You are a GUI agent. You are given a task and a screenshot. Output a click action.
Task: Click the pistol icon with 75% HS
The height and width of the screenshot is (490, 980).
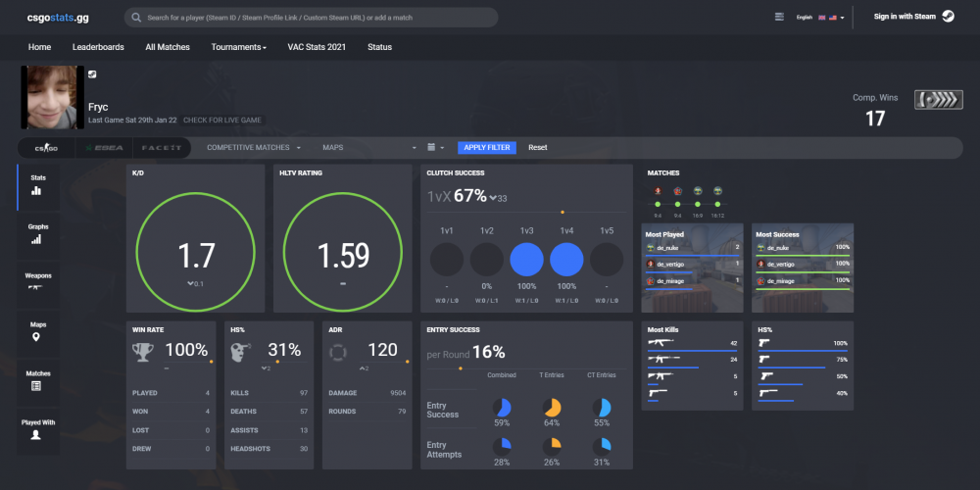[x=763, y=360]
